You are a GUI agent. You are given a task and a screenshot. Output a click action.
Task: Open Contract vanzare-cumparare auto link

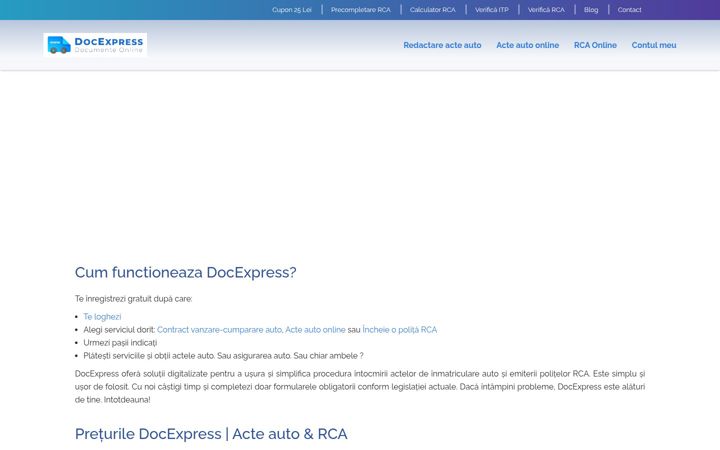[219, 330]
